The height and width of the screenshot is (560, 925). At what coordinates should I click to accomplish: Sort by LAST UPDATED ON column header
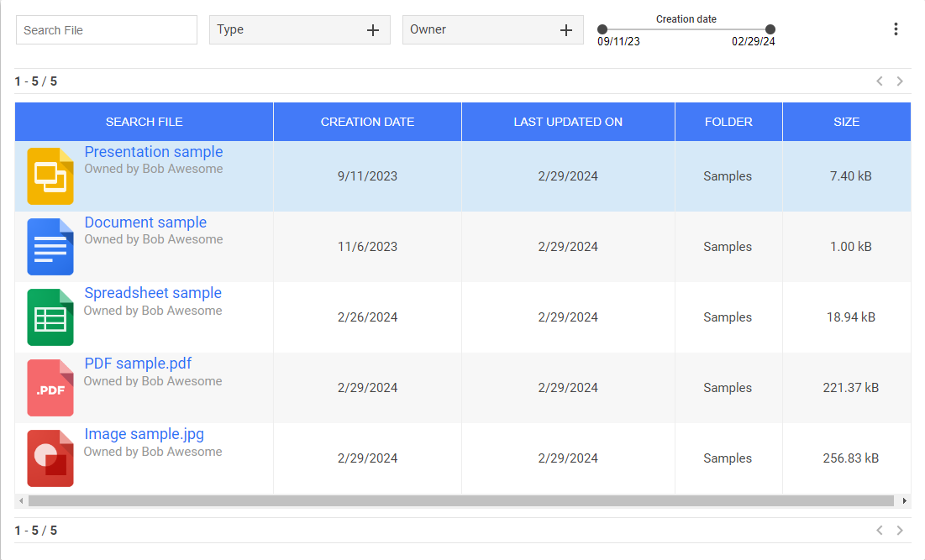[568, 122]
